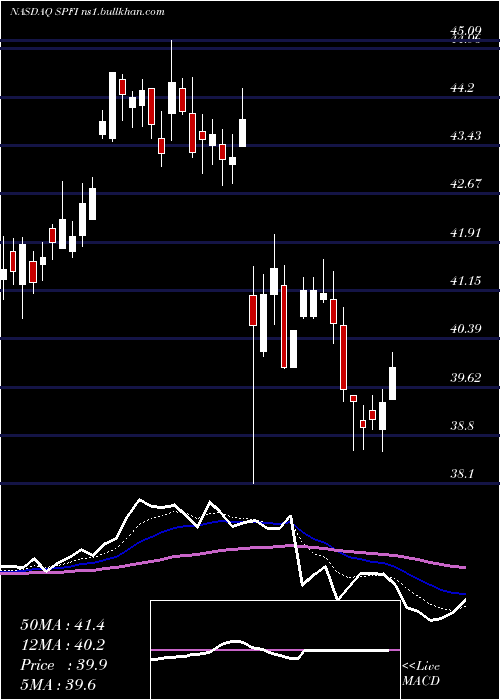The image size is (500, 700).
Task: Click the 41.91 price axis label
Action: pyautogui.click(x=466, y=232)
